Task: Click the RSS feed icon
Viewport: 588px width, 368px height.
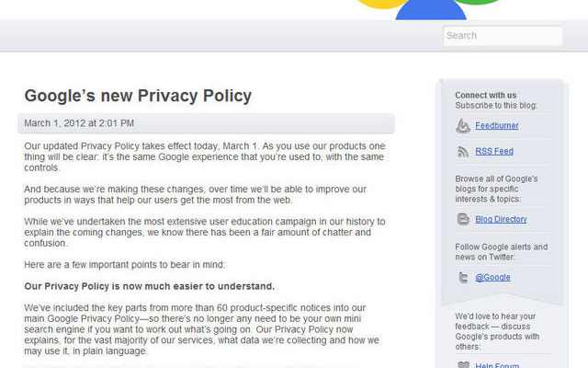Action: (x=463, y=151)
